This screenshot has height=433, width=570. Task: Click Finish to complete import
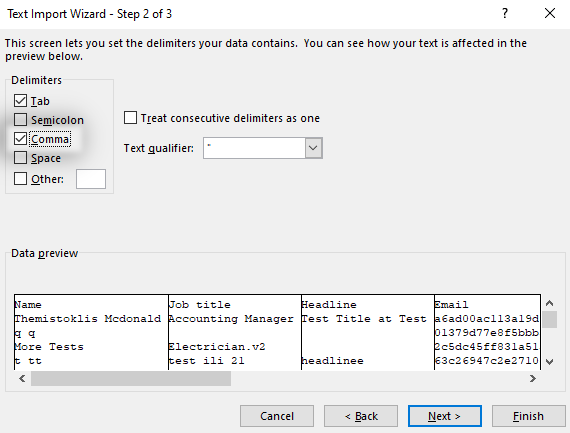point(529,416)
